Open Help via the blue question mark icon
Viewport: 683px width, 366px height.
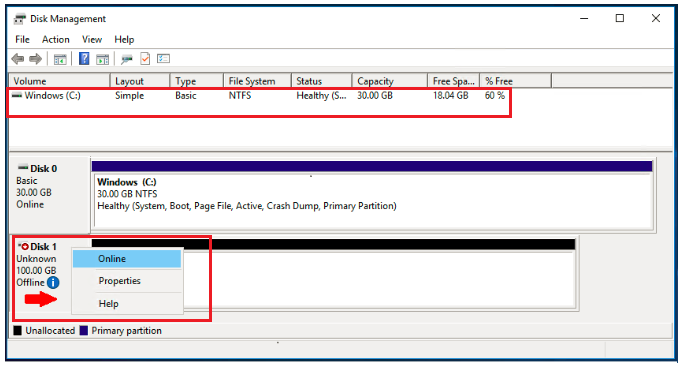[x=84, y=58]
